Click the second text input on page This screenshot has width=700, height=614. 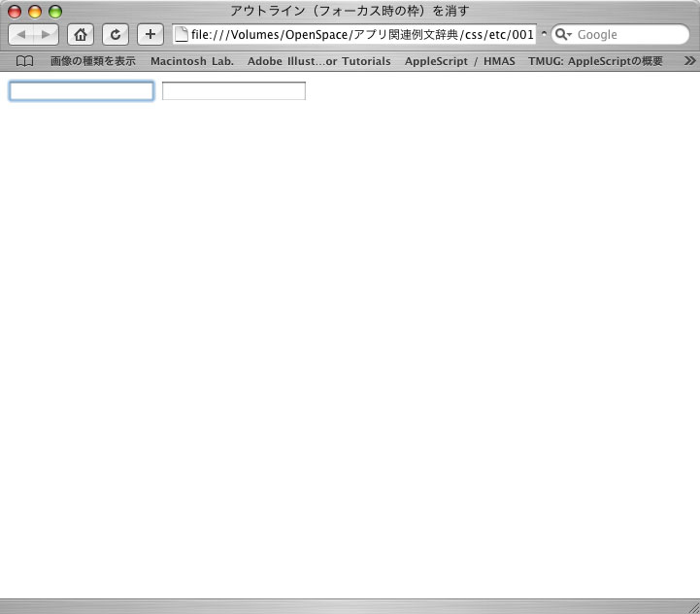(x=234, y=91)
